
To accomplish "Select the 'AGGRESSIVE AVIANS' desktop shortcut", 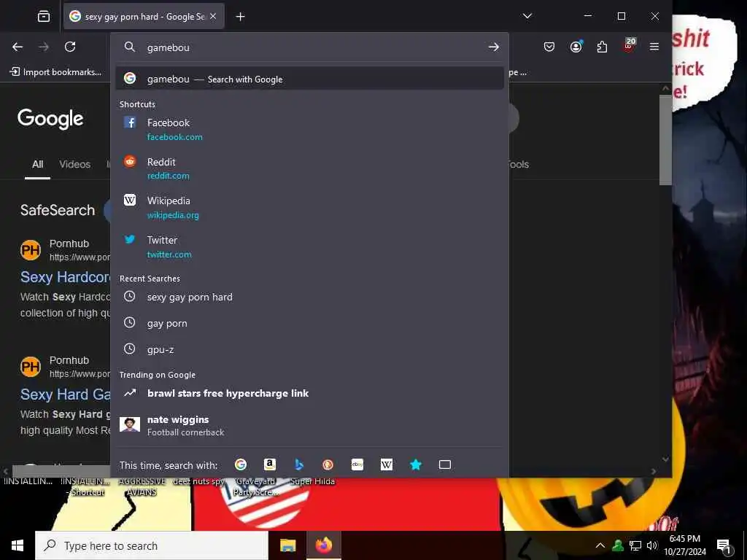I will point(142,486).
